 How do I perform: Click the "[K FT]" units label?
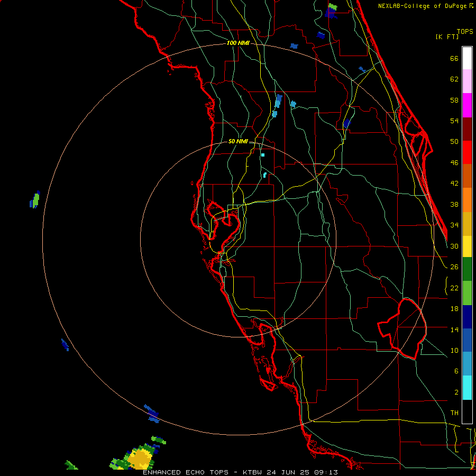coord(447,36)
